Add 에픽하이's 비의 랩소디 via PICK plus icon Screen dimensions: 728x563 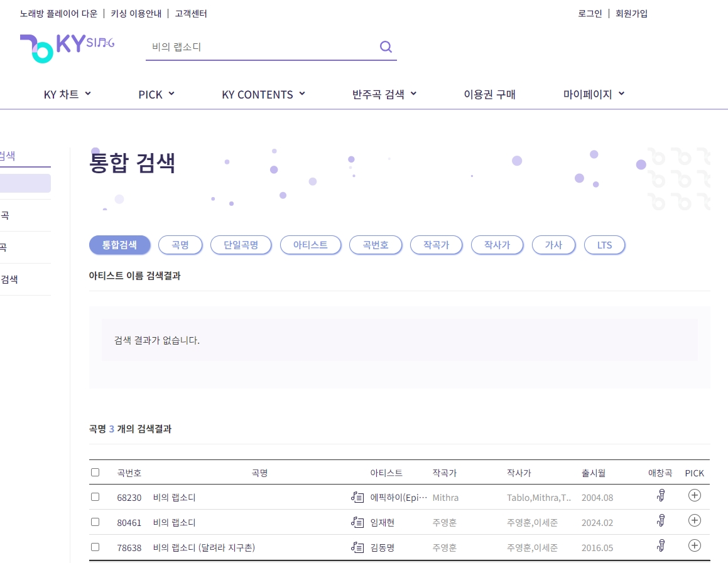click(694, 495)
